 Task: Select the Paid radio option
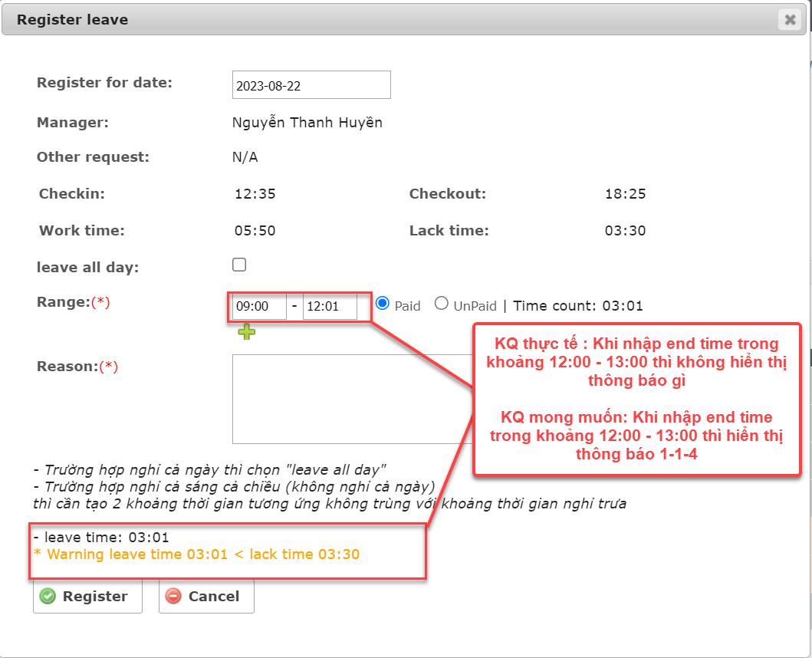(x=382, y=303)
